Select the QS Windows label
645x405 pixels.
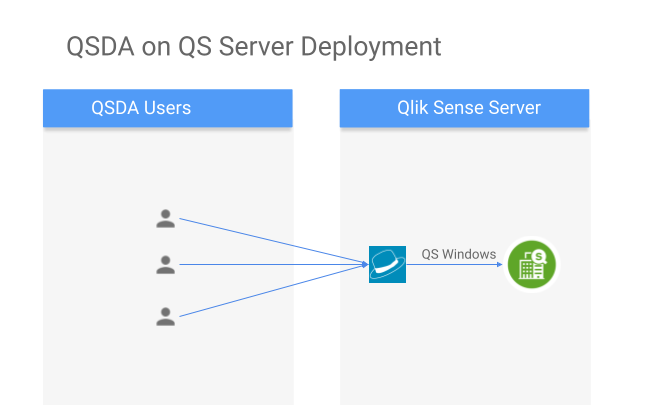[x=458, y=254]
